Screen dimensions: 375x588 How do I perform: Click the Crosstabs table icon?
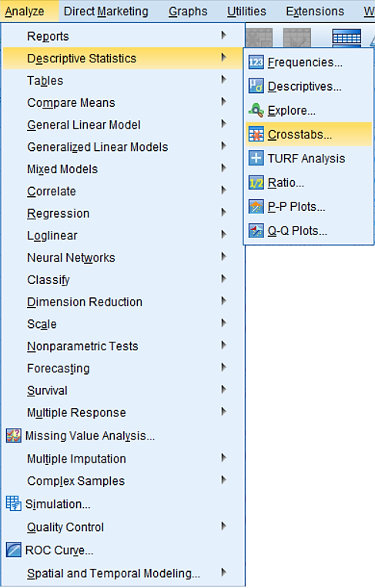256,134
